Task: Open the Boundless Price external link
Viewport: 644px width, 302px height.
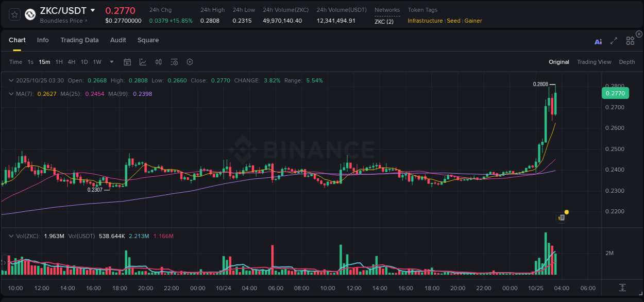Action: [63, 21]
